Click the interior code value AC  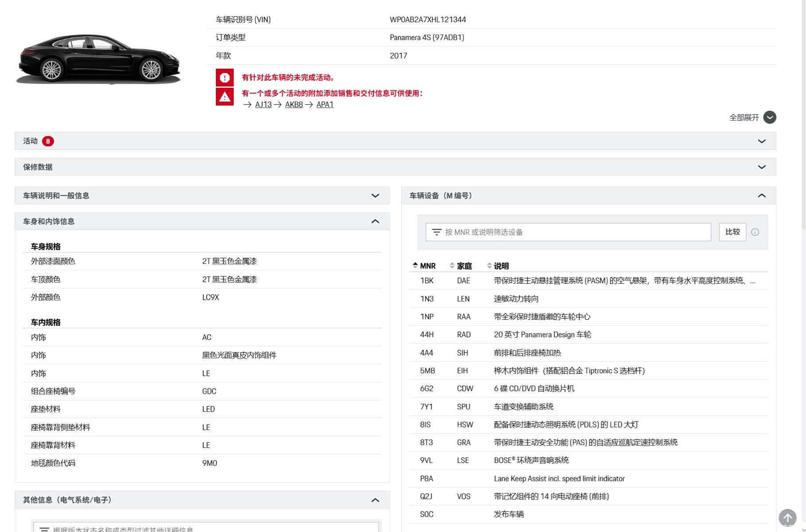pyautogui.click(x=207, y=337)
